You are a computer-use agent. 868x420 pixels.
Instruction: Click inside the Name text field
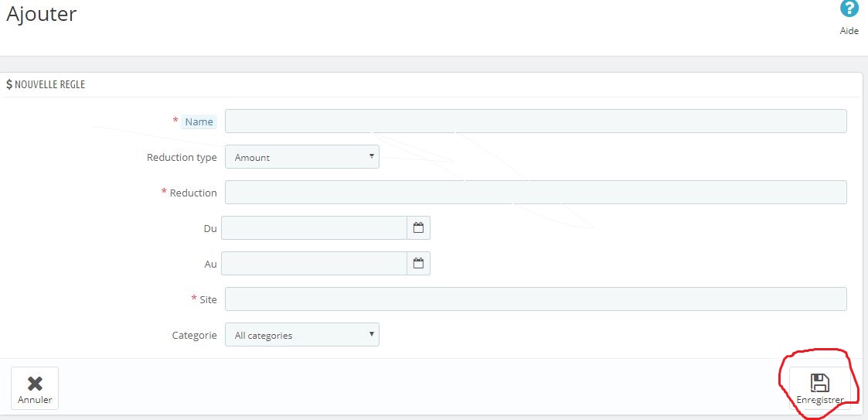click(x=536, y=121)
